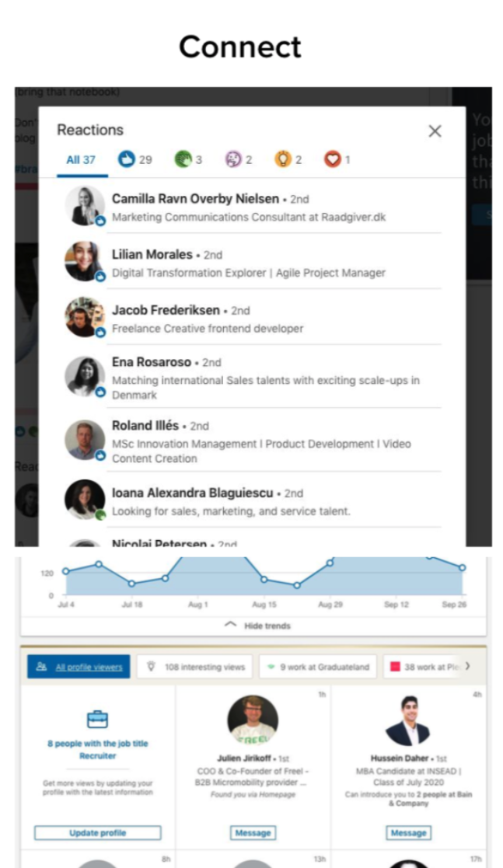Viewport: 503px width, 868px height.
Task: Click 'Digital Transformation Explorer | Agile Project Manager' text
Action: pyautogui.click(x=249, y=273)
